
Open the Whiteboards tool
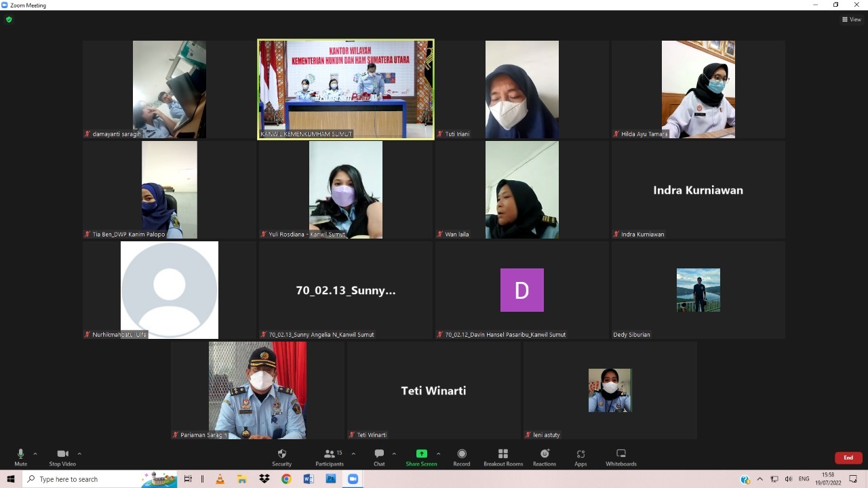tap(620, 454)
